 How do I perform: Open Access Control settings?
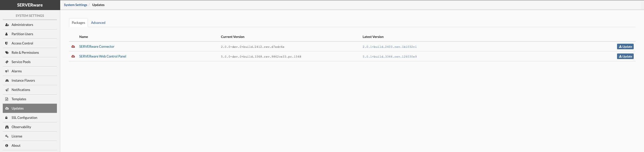tap(30, 43)
